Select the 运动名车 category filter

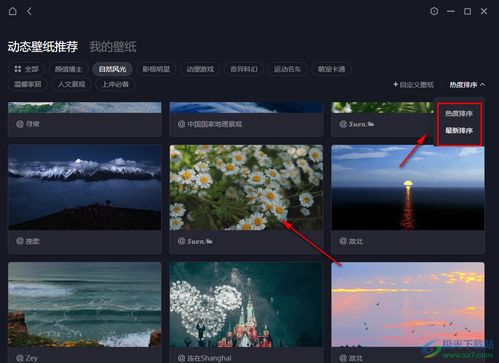tap(287, 69)
